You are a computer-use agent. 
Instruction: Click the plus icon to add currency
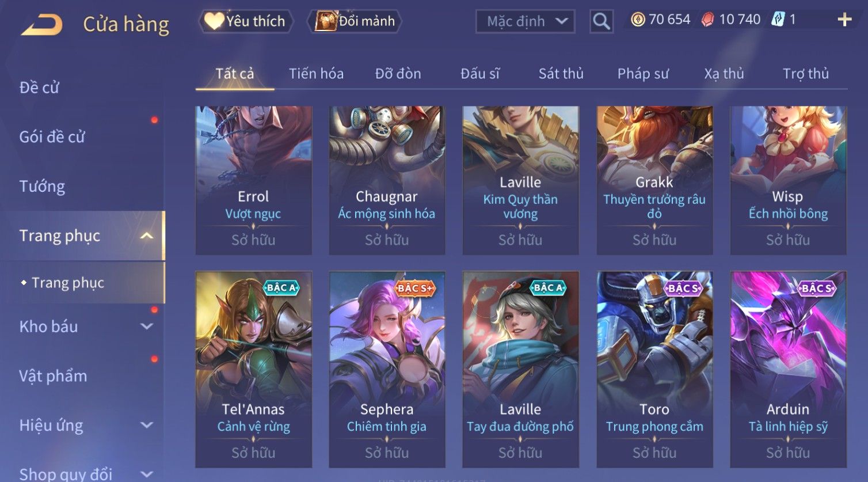pyautogui.click(x=844, y=20)
